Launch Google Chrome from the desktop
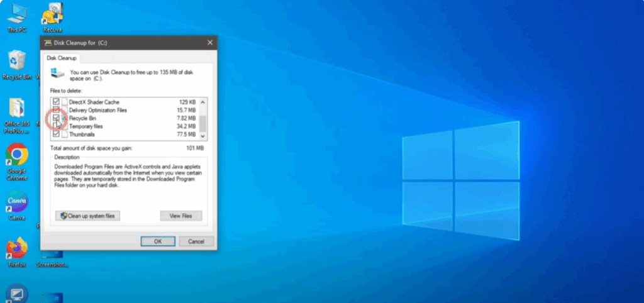 tap(17, 162)
